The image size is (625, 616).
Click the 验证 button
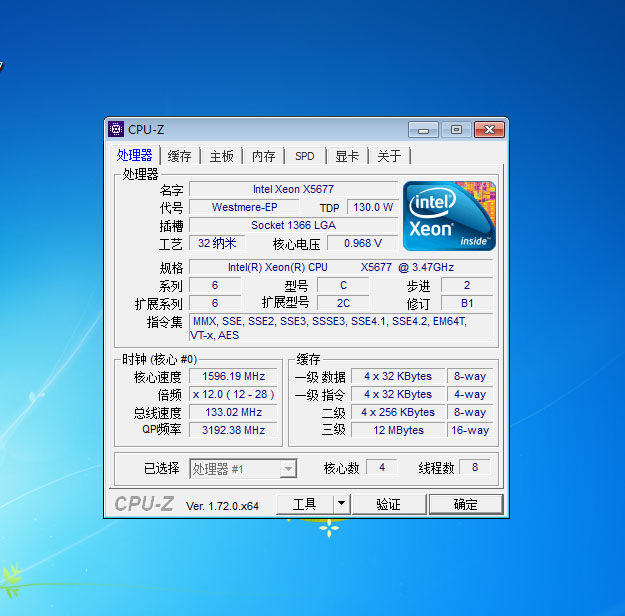pos(389,504)
